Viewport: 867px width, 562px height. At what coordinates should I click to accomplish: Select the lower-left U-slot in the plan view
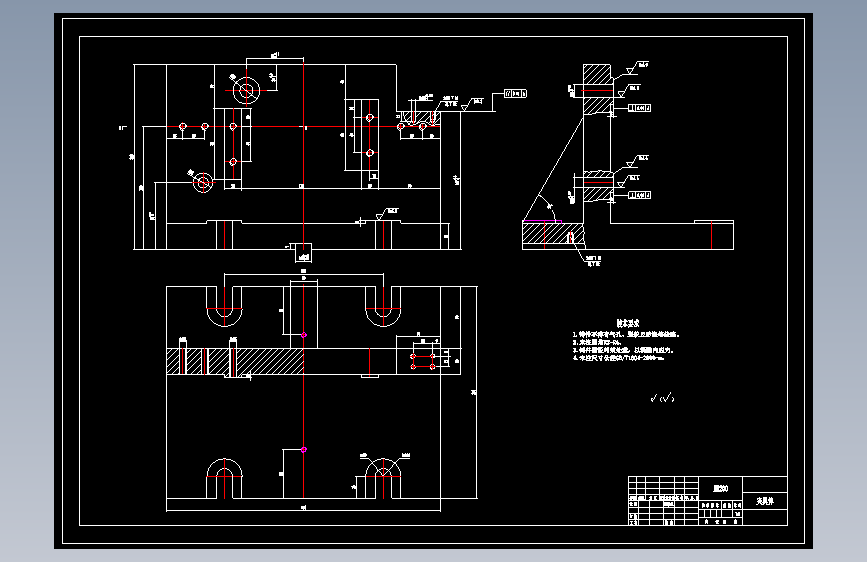tap(224, 478)
